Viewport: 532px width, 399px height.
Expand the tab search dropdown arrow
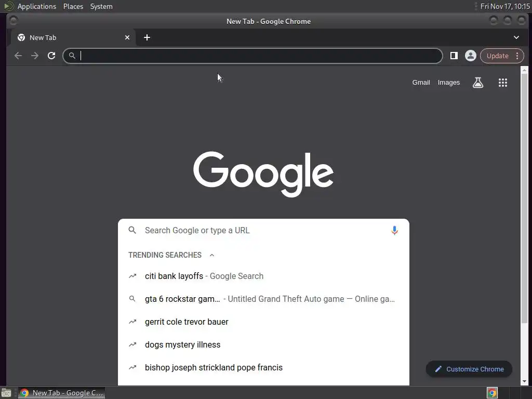pyautogui.click(x=516, y=37)
